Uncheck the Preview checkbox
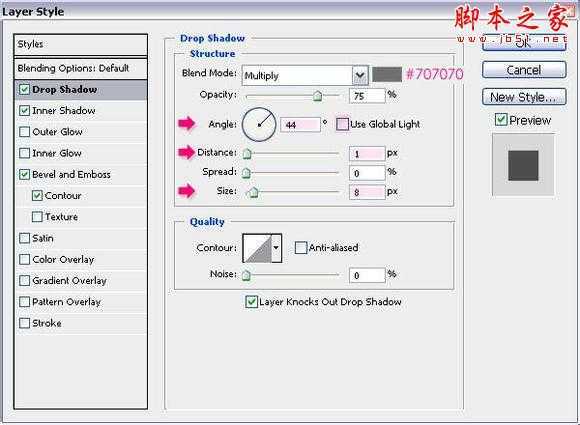Image resolution: width=580 pixels, height=425 pixels. coord(501,120)
